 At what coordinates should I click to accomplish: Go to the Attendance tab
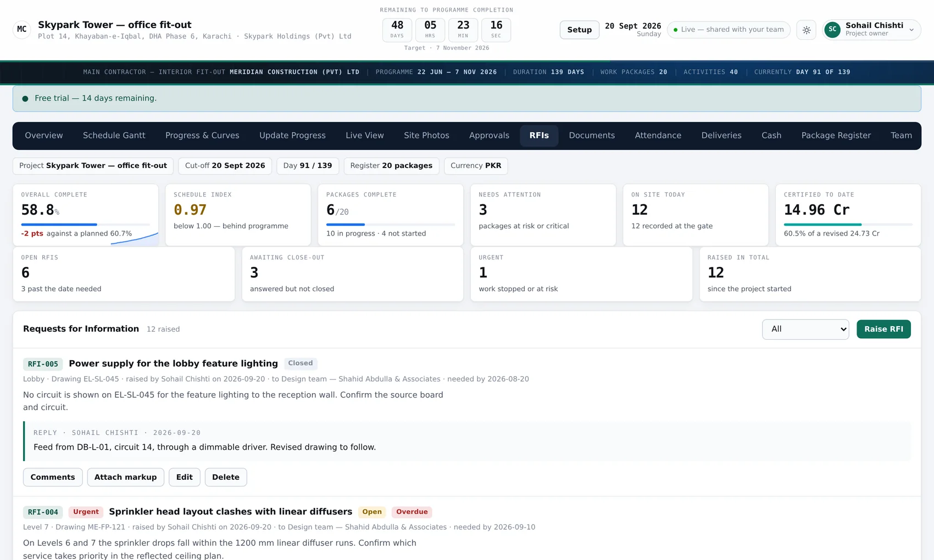coord(658,136)
